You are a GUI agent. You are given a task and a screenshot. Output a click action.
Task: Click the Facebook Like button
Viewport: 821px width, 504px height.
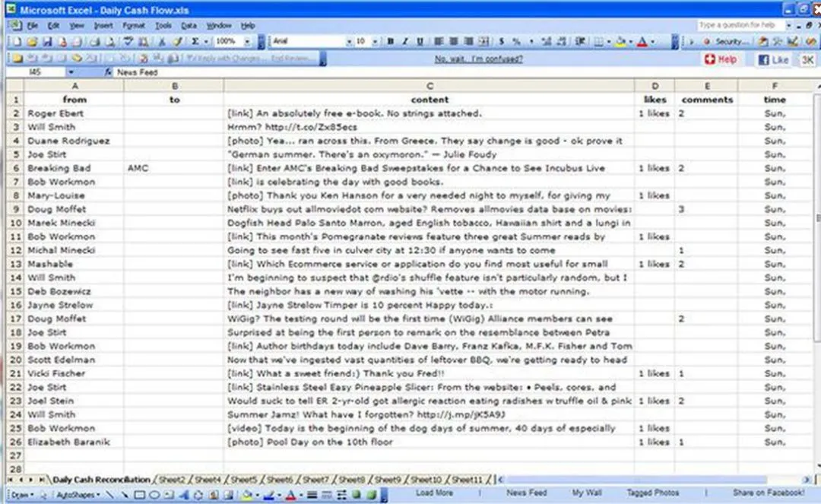click(x=774, y=59)
